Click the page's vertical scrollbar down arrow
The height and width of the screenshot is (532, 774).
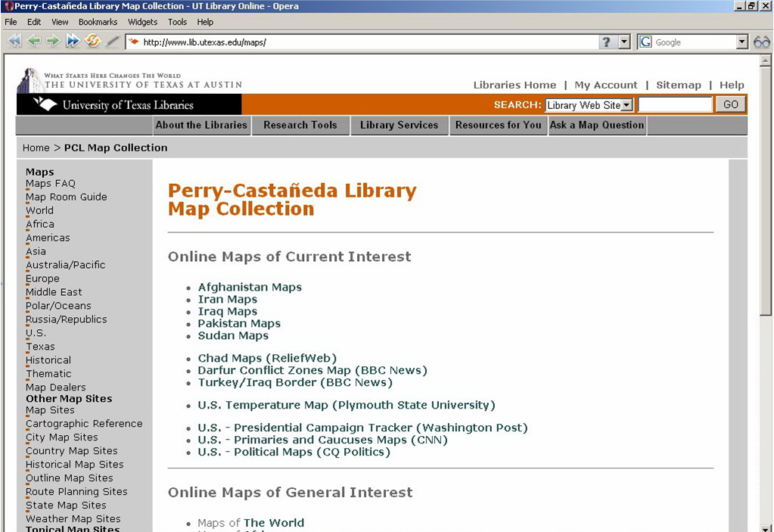coord(766,527)
